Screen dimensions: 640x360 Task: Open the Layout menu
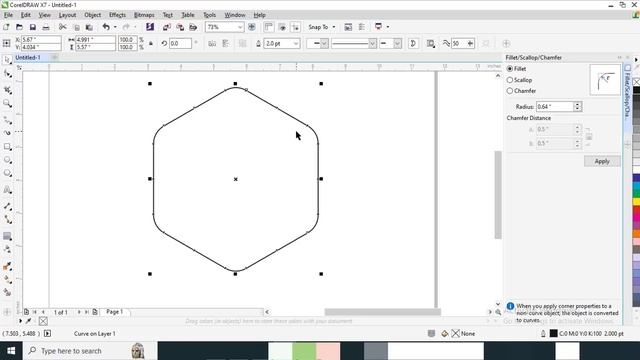(67, 15)
